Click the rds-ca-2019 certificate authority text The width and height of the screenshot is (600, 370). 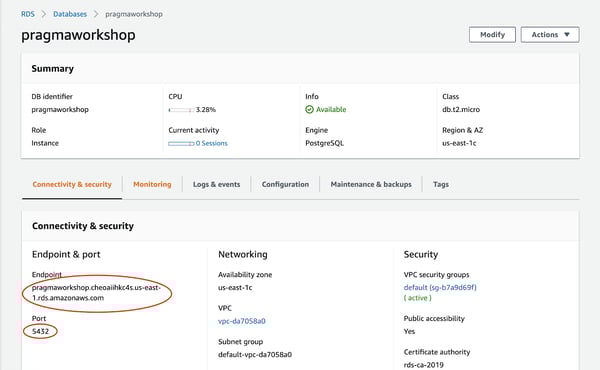424,365
